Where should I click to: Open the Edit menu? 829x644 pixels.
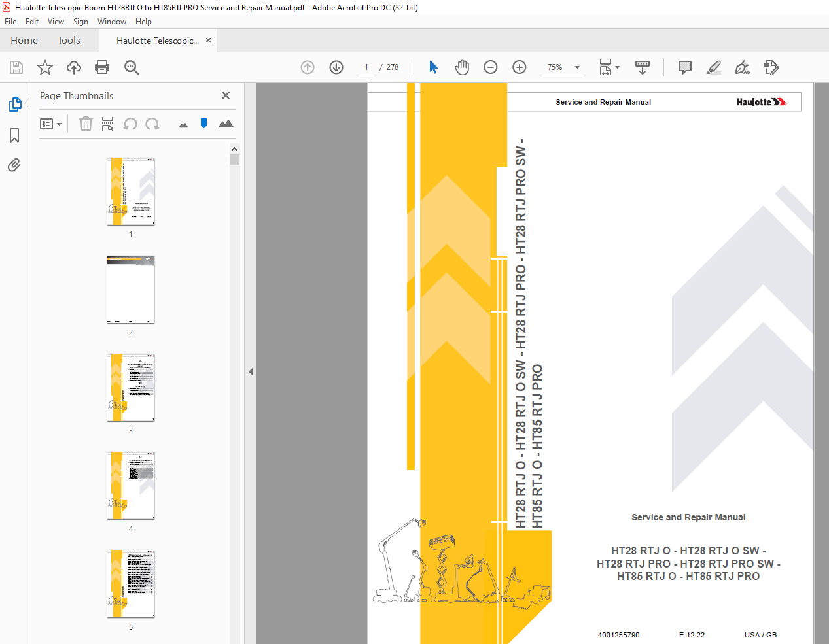tap(32, 22)
